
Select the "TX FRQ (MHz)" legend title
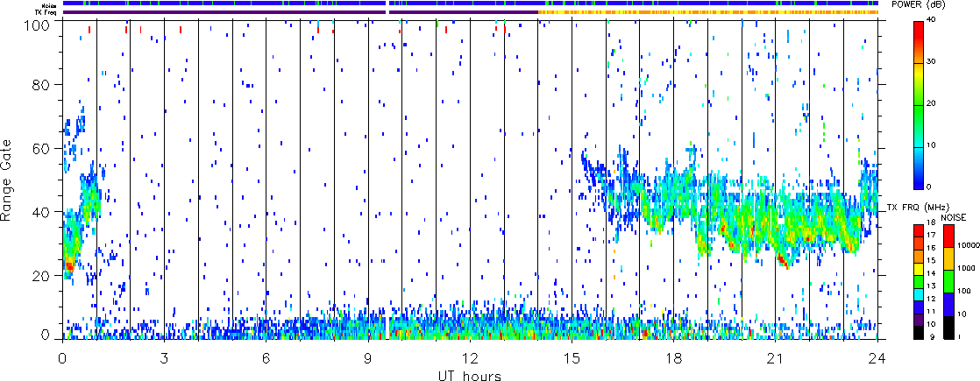pyautogui.click(x=917, y=208)
